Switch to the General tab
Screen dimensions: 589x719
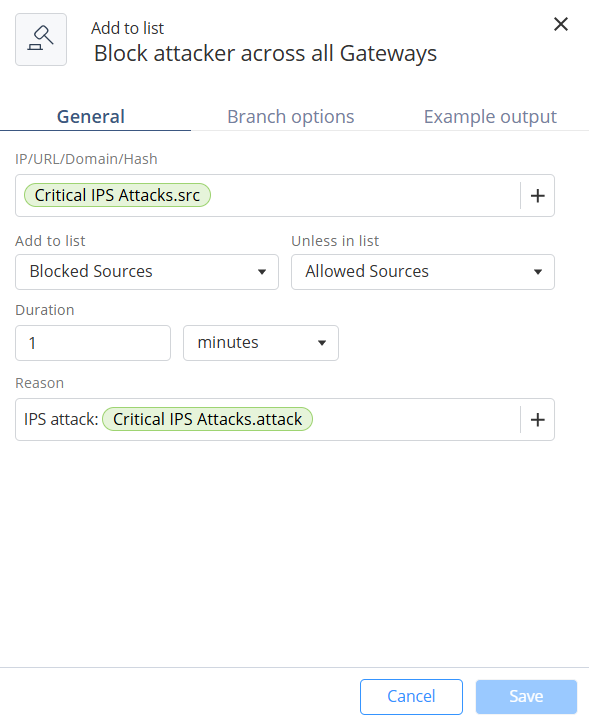pos(91,116)
